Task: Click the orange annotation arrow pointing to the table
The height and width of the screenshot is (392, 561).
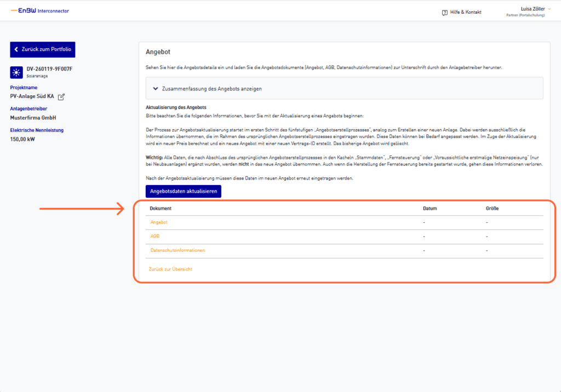Action: (83, 209)
